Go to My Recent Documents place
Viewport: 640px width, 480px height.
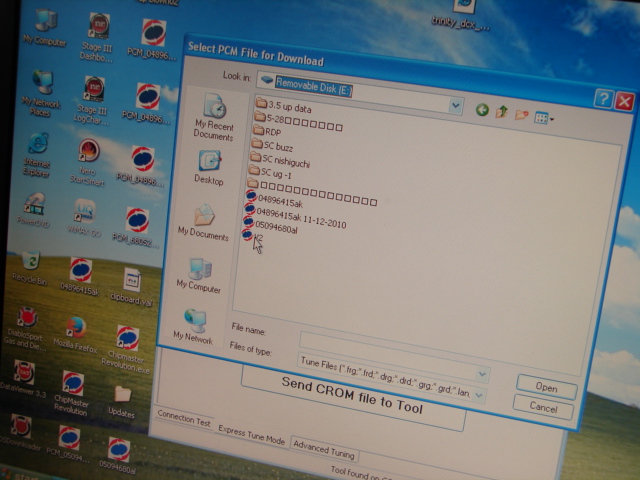tap(214, 117)
